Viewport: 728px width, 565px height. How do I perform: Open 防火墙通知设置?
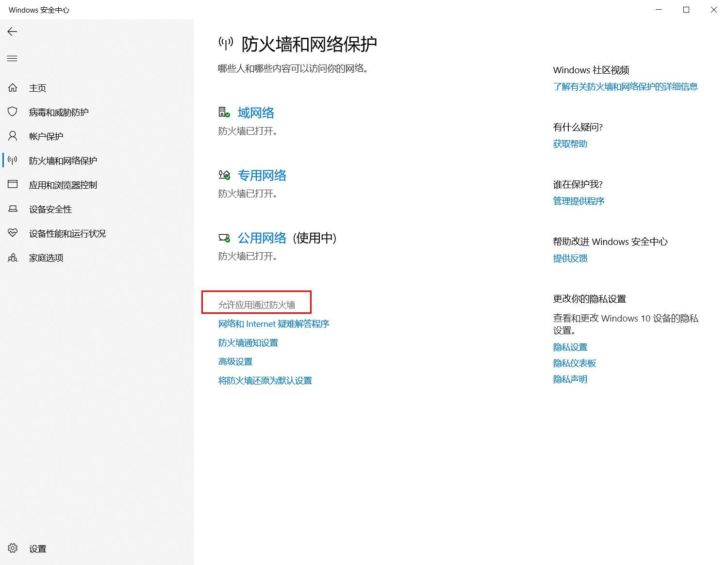coord(248,342)
